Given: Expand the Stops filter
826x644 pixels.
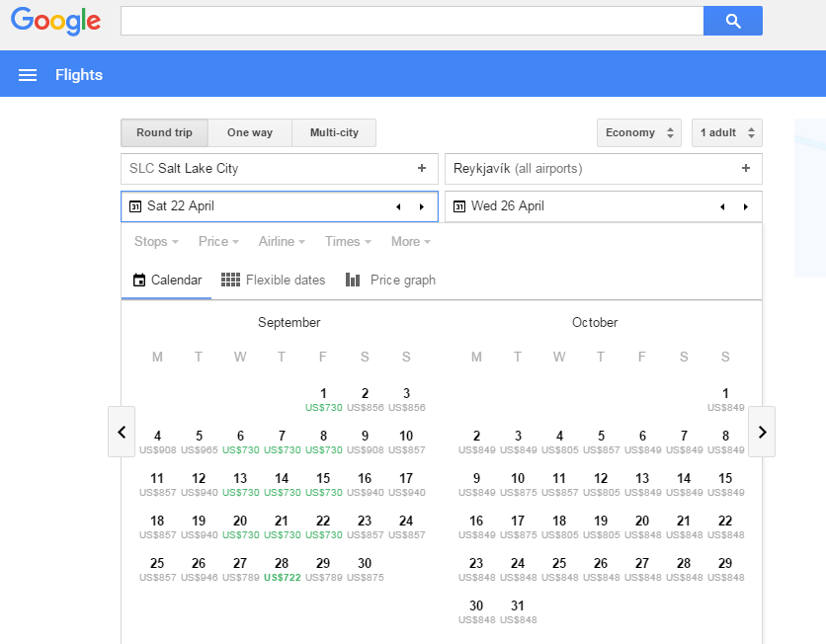Looking at the screenshot, I should 156,242.
